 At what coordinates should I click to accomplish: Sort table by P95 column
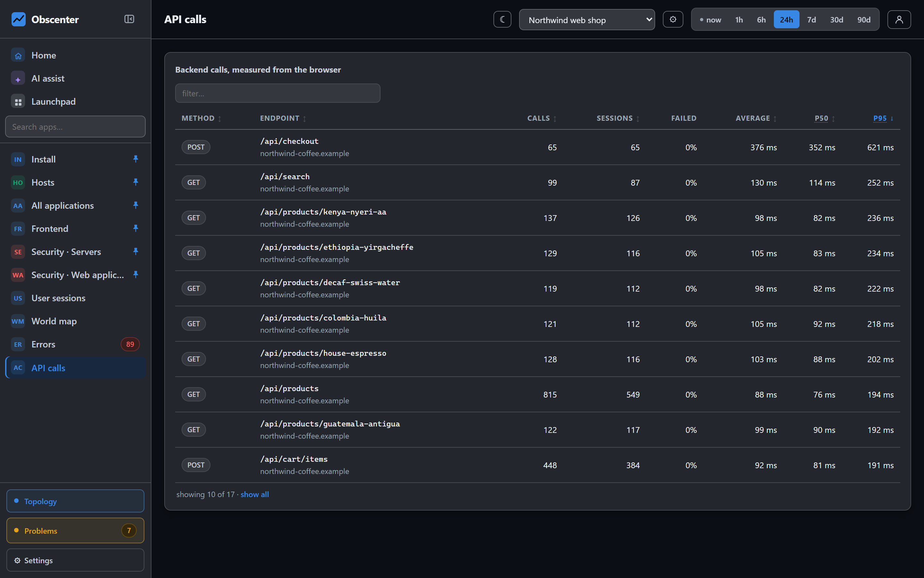[883, 118]
